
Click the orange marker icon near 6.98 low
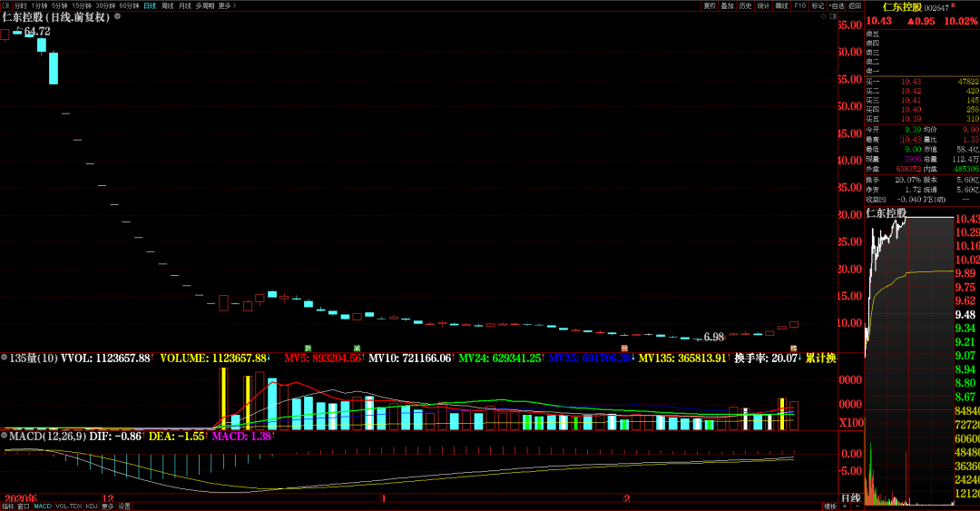(623, 348)
